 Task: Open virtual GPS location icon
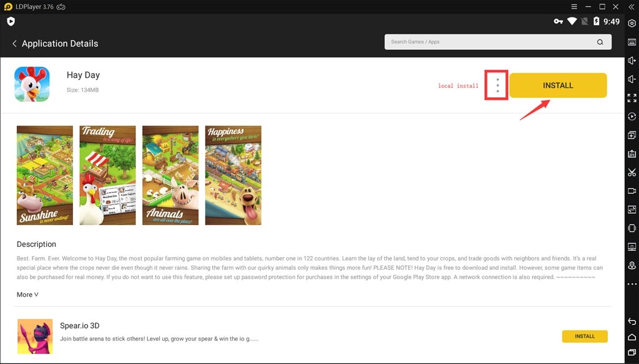632,266
